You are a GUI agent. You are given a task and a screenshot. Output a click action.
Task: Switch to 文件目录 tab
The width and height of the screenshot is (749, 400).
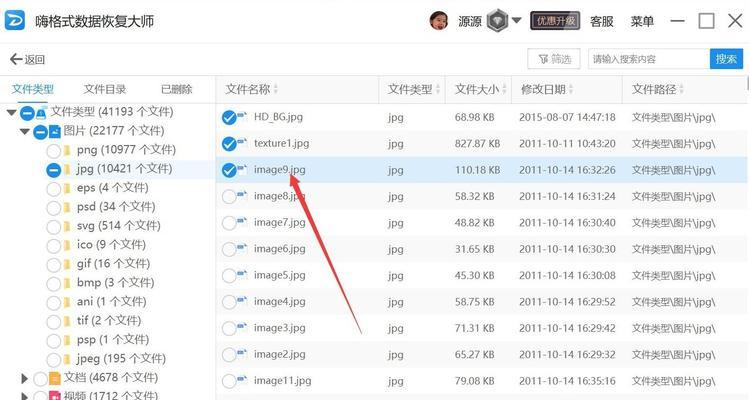coord(105,89)
